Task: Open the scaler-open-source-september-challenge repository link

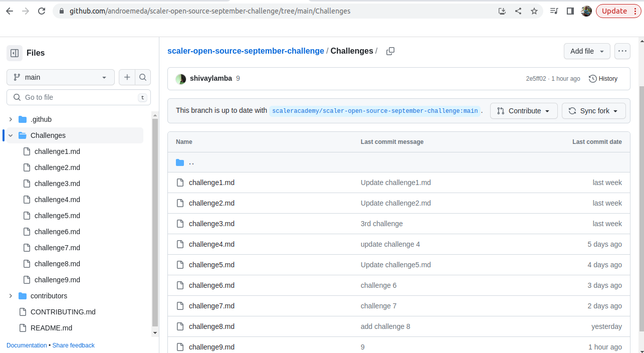Action: [x=245, y=51]
